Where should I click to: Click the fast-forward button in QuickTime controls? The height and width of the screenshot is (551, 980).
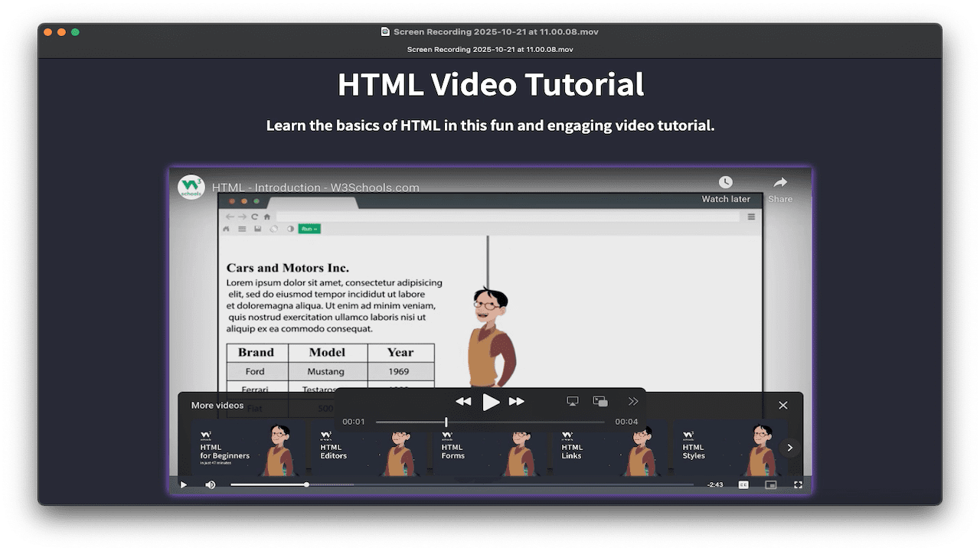[x=517, y=402]
